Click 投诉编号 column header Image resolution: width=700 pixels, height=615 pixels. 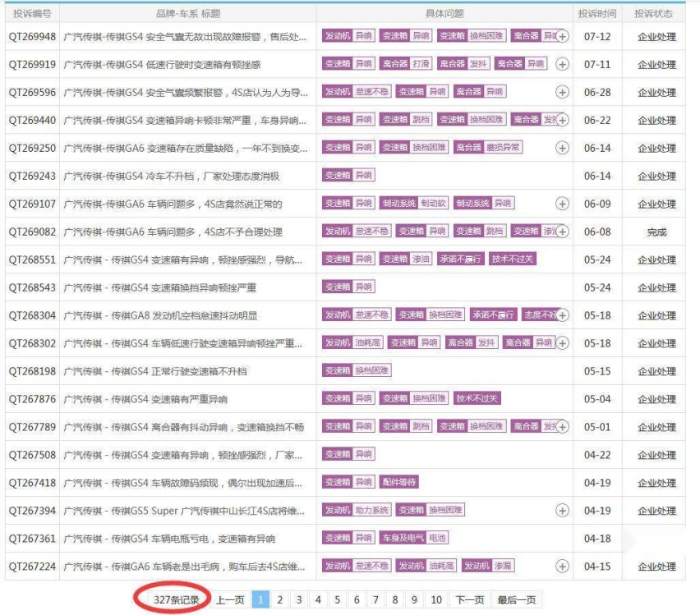pyautogui.click(x=32, y=14)
